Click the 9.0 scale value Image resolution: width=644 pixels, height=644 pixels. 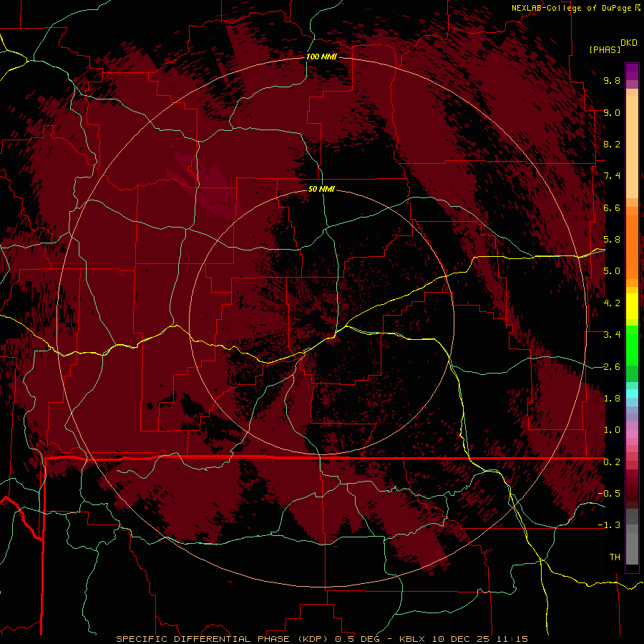[612, 112]
